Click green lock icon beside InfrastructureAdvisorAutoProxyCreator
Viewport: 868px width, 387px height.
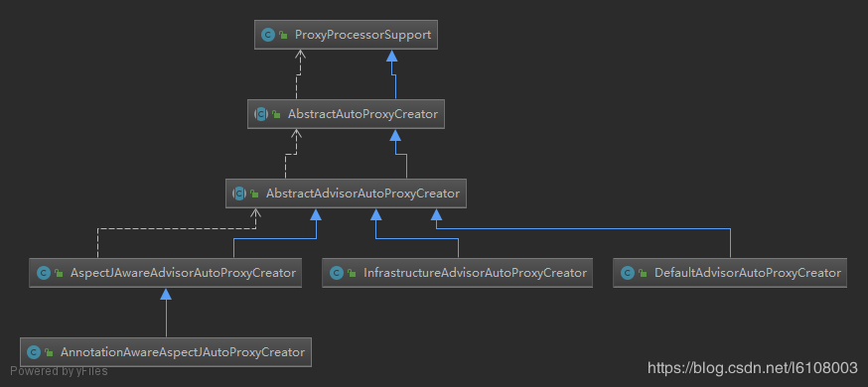(x=351, y=273)
